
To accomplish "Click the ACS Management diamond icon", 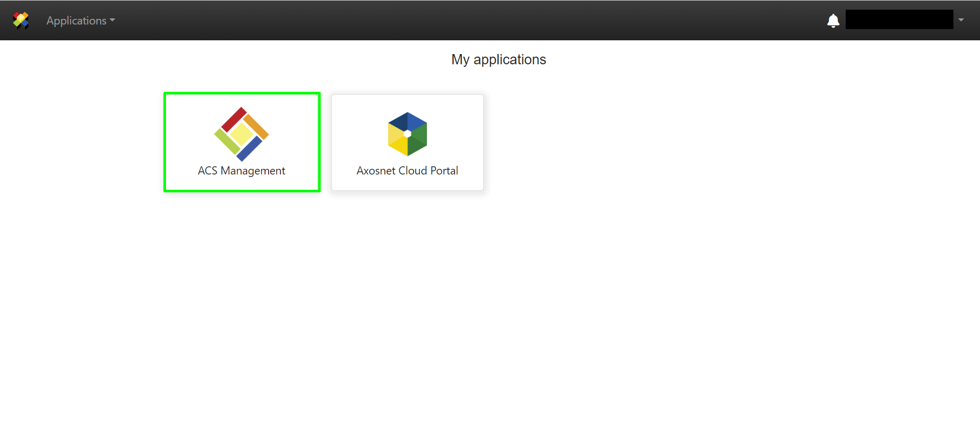I will pyautogui.click(x=242, y=134).
